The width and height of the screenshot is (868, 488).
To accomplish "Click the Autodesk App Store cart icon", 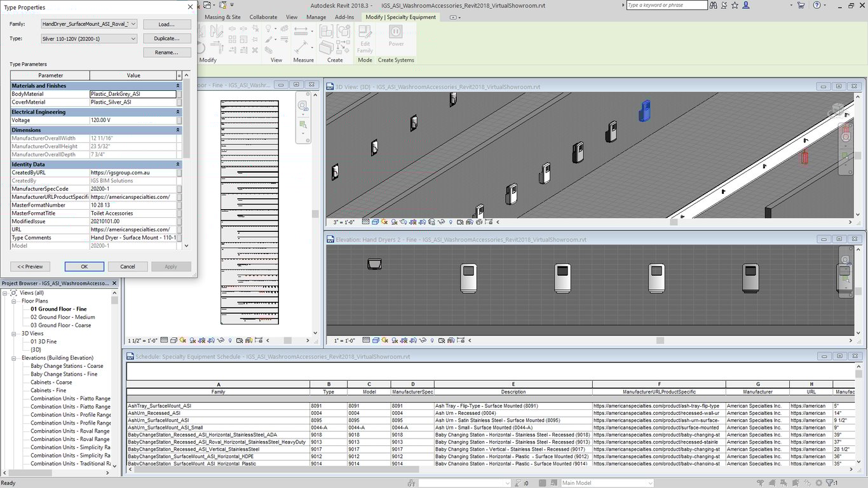I will [800, 5].
